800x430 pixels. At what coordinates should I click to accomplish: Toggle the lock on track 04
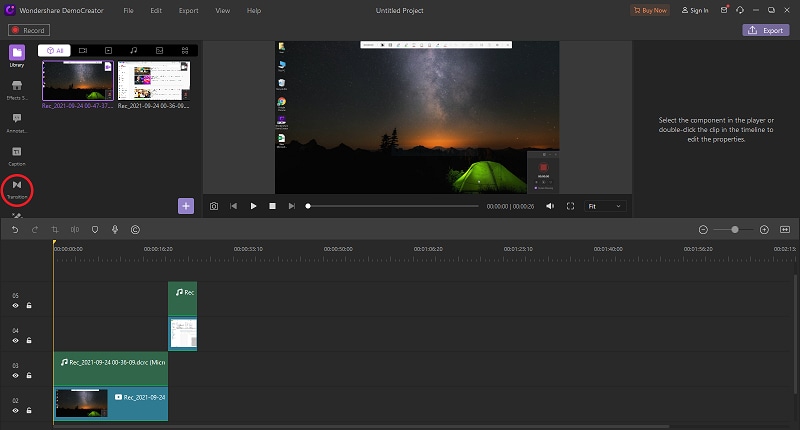[29, 339]
